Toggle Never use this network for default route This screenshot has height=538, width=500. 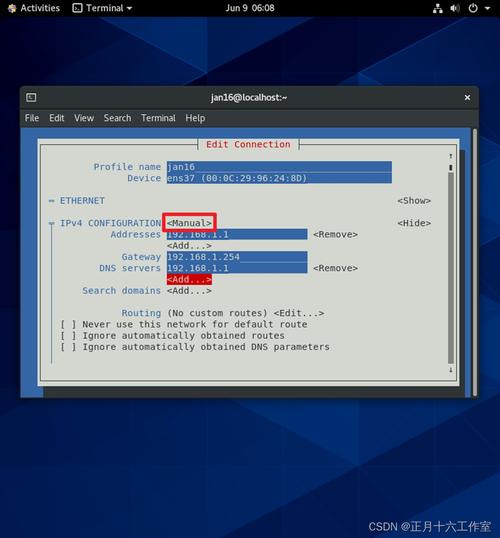point(68,324)
